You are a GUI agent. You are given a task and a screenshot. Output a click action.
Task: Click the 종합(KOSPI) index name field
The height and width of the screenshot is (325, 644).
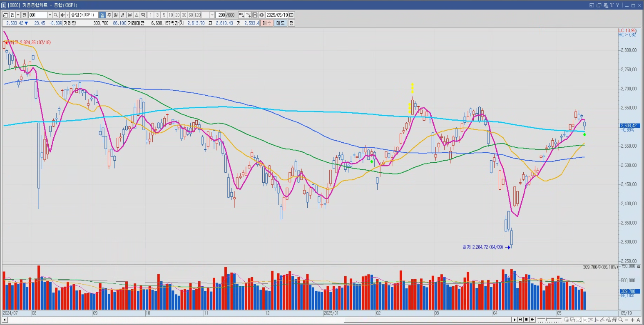pyautogui.click(x=84, y=15)
